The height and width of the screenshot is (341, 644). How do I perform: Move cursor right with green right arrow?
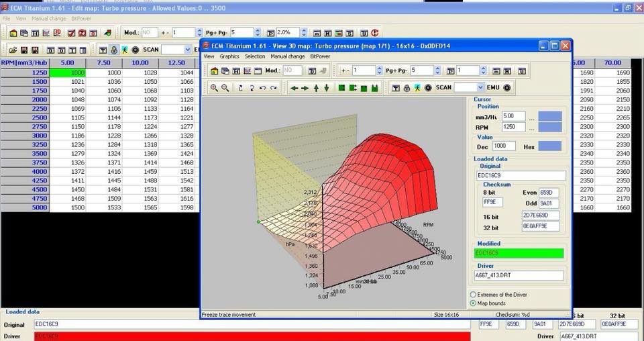point(305,87)
